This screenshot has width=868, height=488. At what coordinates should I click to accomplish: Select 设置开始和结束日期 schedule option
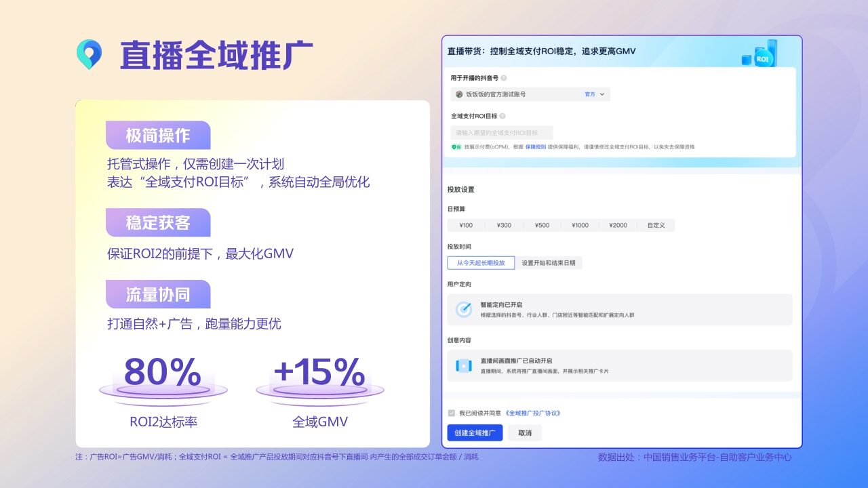(549, 263)
